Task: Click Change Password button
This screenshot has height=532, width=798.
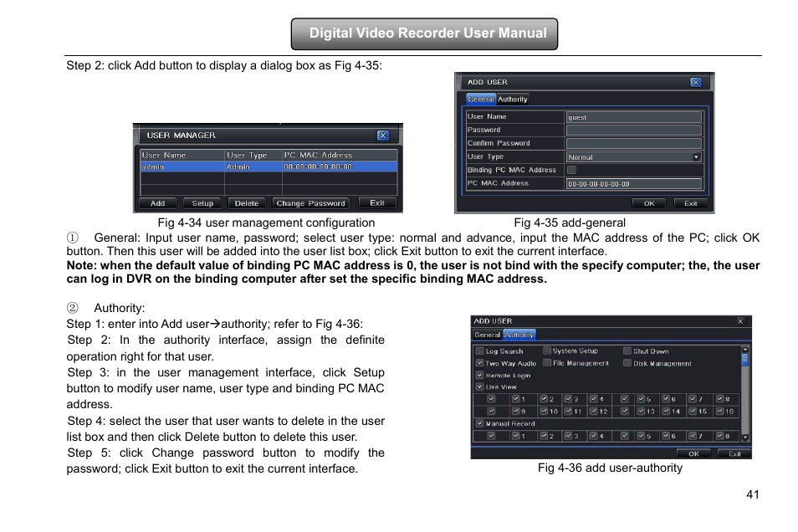Action: pos(311,203)
